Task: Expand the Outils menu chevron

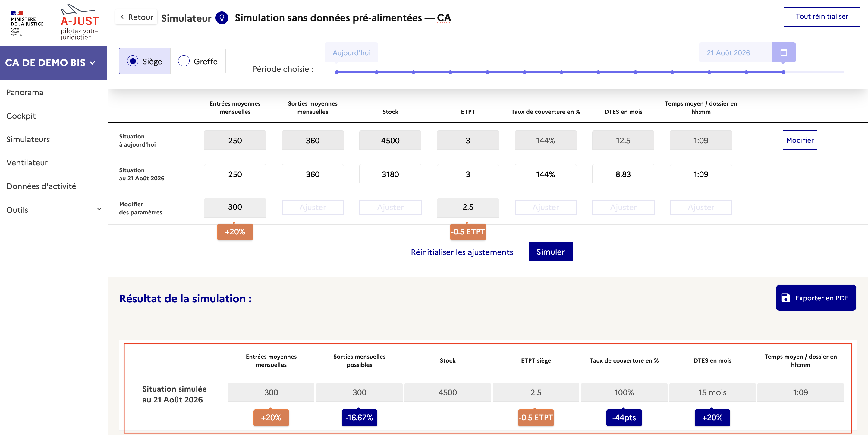Action: pyautogui.click(x=99, y=209)
